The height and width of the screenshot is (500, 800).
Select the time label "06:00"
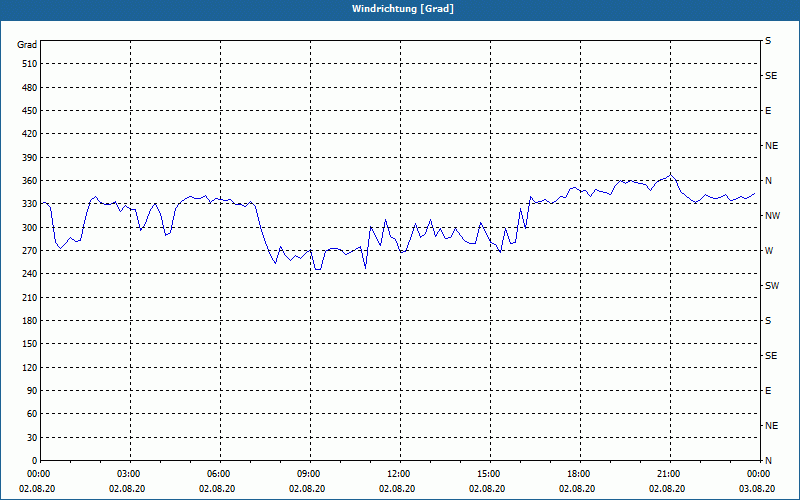click(x=218, y=473)
